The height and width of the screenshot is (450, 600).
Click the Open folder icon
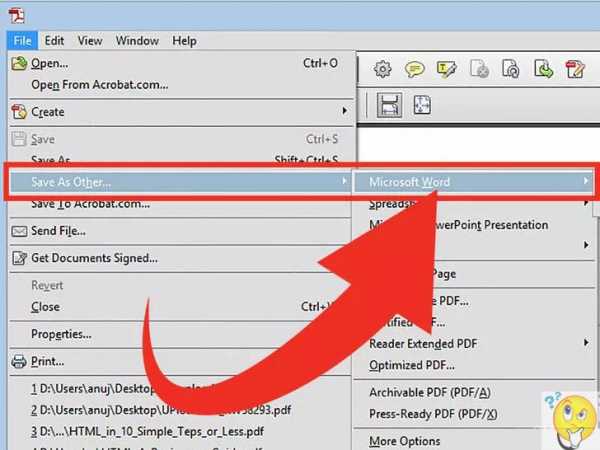19,63
